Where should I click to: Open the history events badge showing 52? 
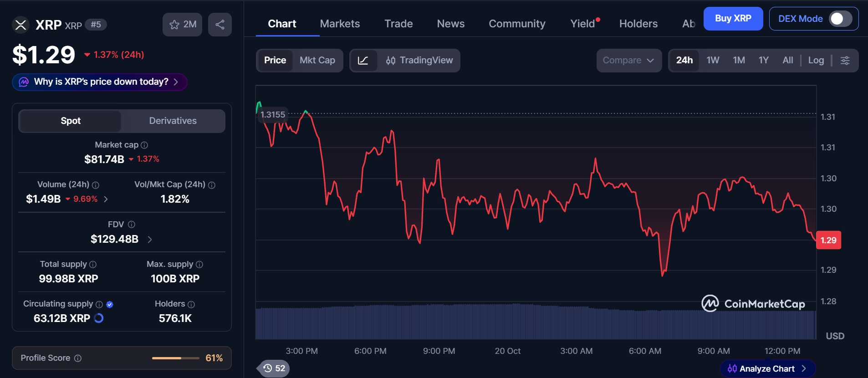pos(274,368)
